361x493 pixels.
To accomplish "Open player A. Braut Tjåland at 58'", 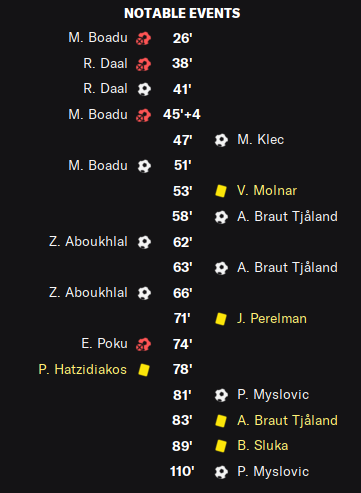I will [x=287, y=216].
